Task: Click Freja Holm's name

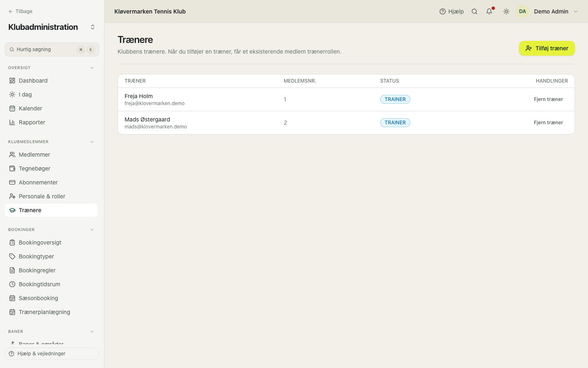Action: pyautogui.click(x=138, y=96)
